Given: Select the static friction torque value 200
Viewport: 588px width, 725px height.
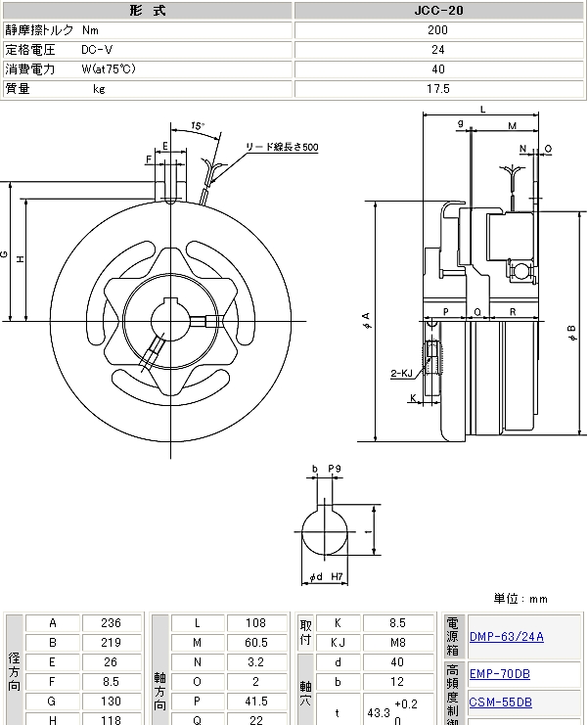Looking at the screenshot, I should (x=437, y=30).
